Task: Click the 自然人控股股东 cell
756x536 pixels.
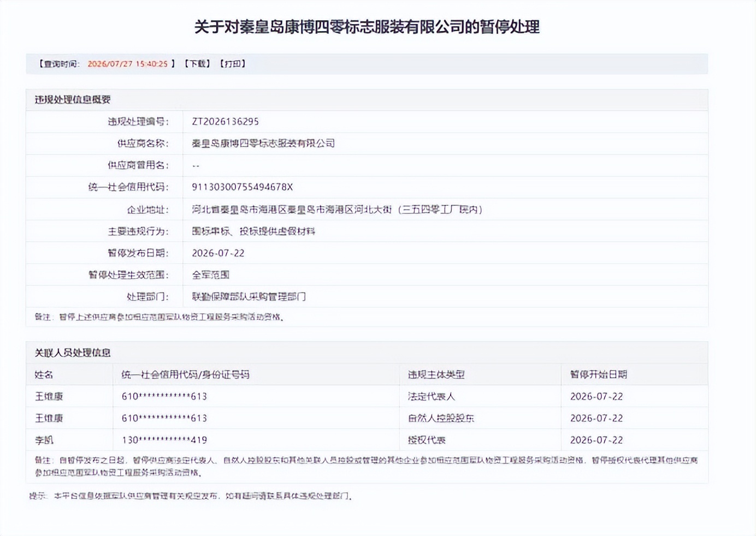Action: point(441,418)
